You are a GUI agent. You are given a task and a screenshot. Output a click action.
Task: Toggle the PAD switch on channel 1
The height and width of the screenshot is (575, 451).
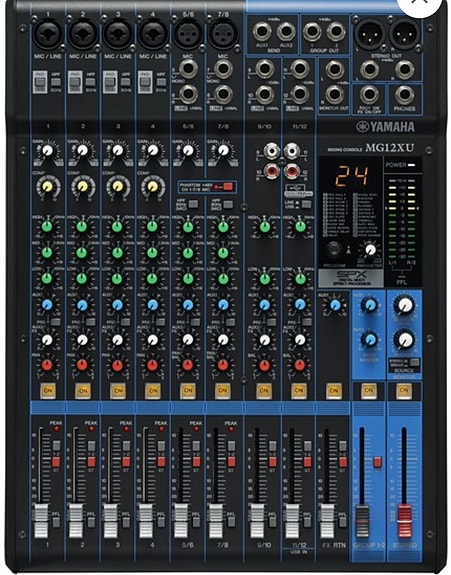point(40,82)
